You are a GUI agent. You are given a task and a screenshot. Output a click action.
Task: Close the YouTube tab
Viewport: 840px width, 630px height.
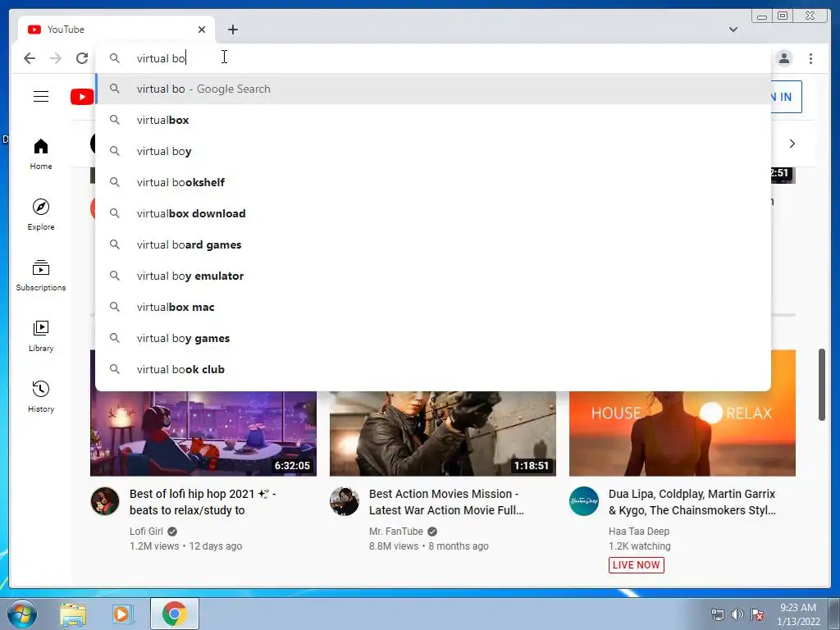tap(202, 30)
